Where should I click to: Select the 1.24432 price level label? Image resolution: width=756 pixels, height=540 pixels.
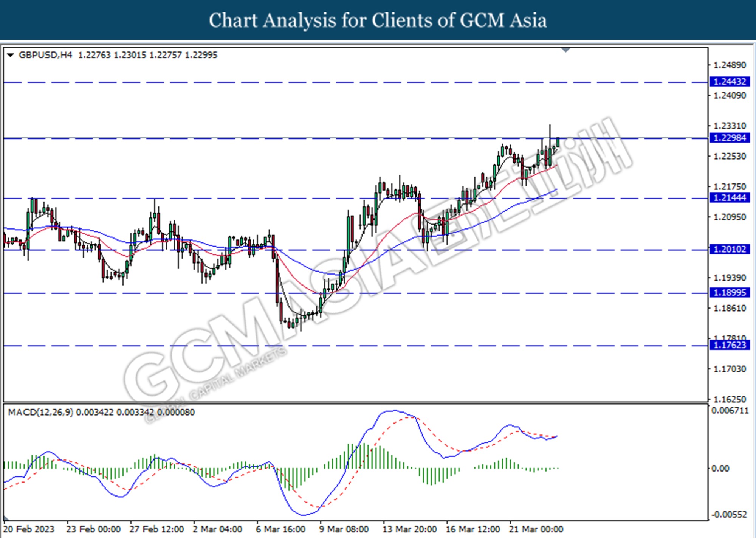tap(730, 82)
